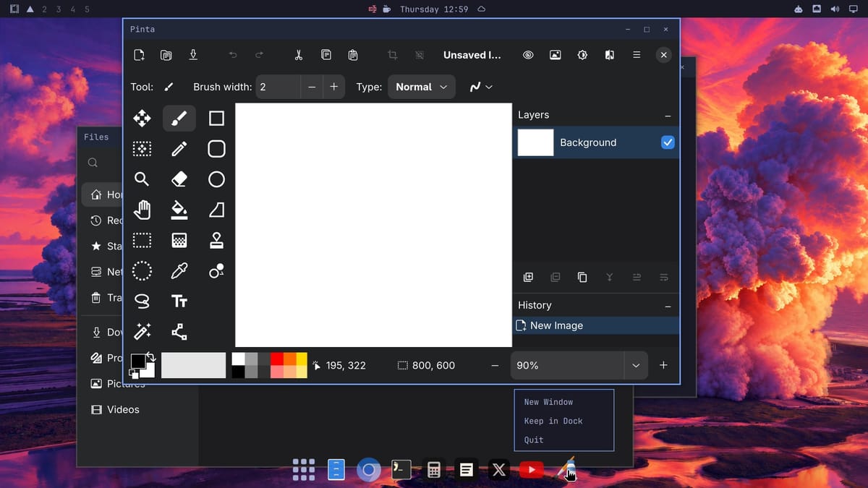
Task: Select the Recolor tool
Action: (x=216, y=271)
